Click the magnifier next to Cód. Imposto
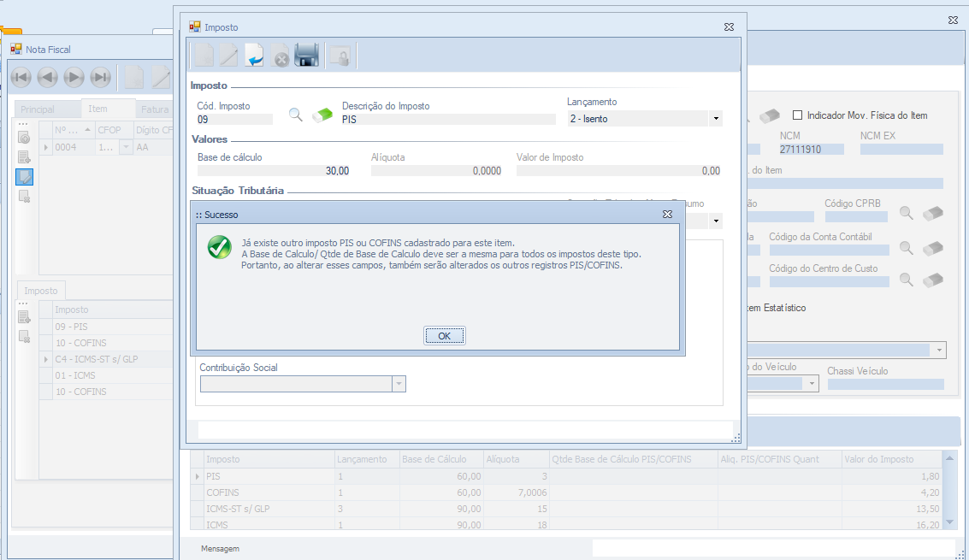 (296, 115)
